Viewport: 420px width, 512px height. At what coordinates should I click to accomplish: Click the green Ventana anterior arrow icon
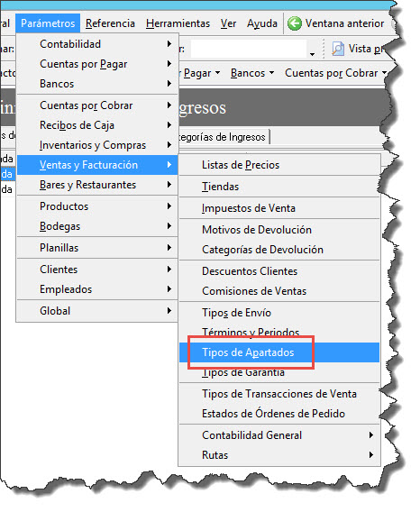[295, 23]
